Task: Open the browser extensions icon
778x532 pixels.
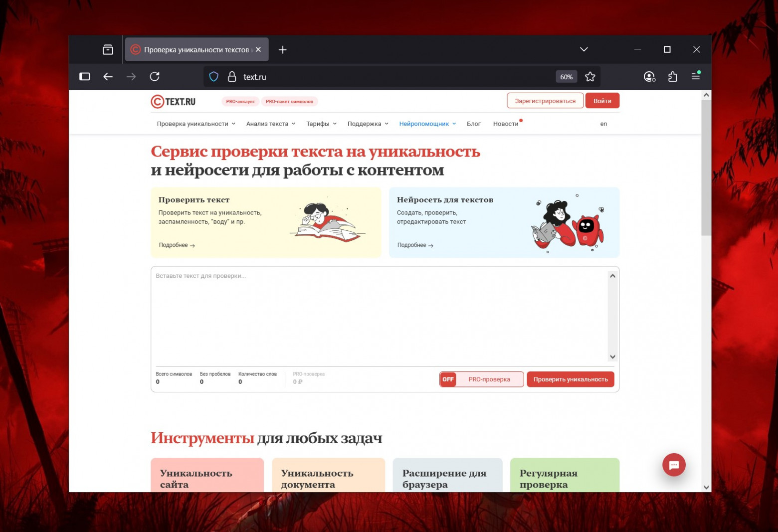Action: tap(672, 76)
